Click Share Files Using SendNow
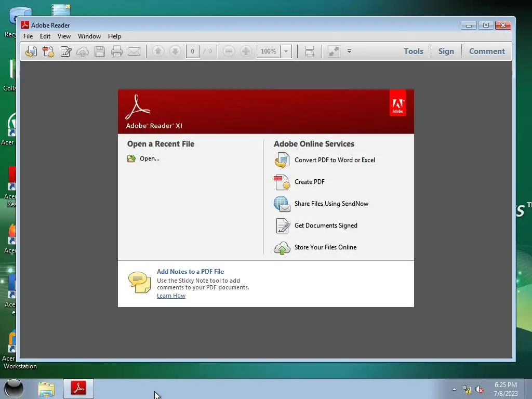The height and width of the screenshot is (399, 532). (331, 204)
